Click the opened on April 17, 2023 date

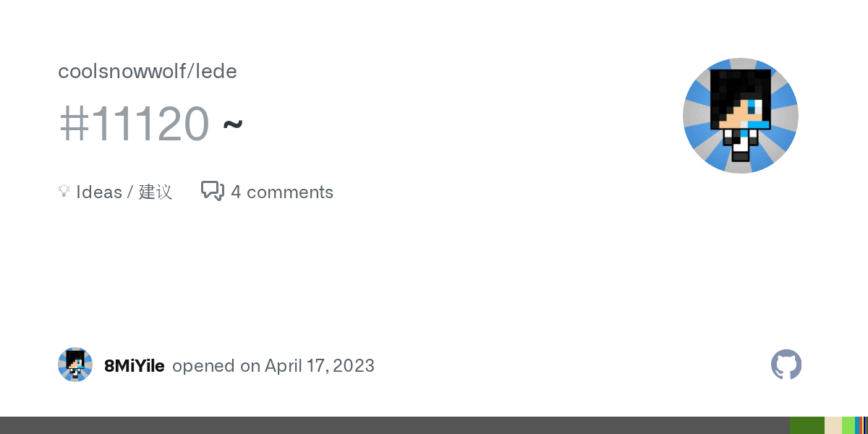(x=273, y=365)
